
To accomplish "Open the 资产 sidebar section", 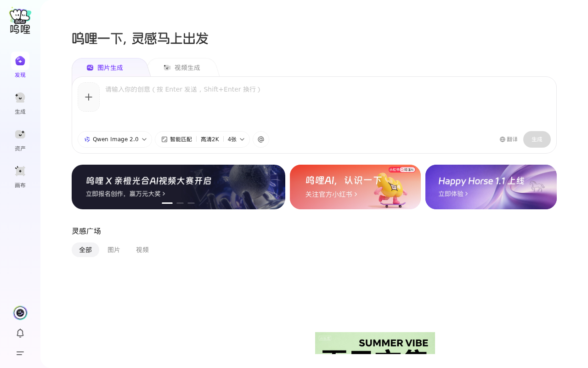I will 20,139.
